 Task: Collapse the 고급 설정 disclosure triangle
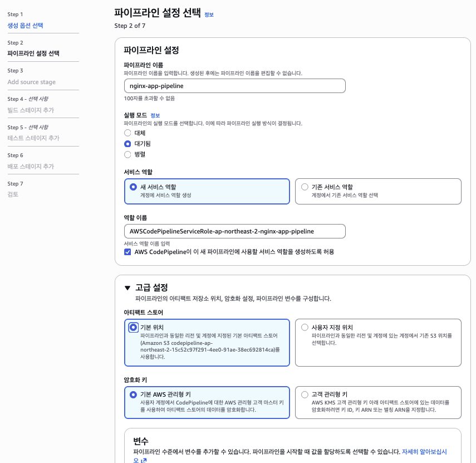point(127,288)
